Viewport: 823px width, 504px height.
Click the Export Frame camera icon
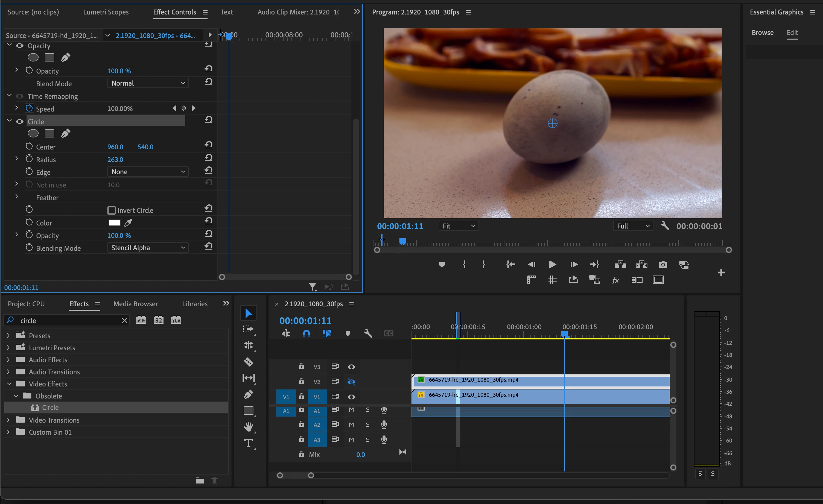[663, 265]
